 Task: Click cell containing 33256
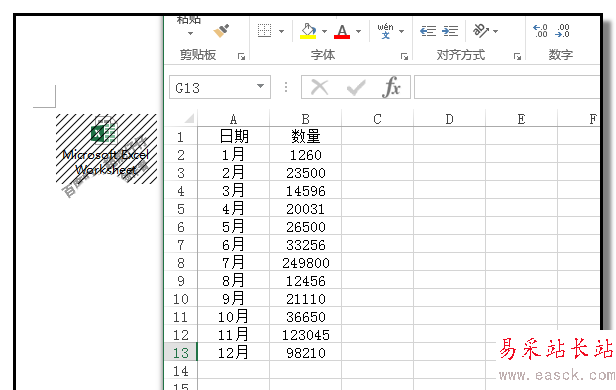306,245
